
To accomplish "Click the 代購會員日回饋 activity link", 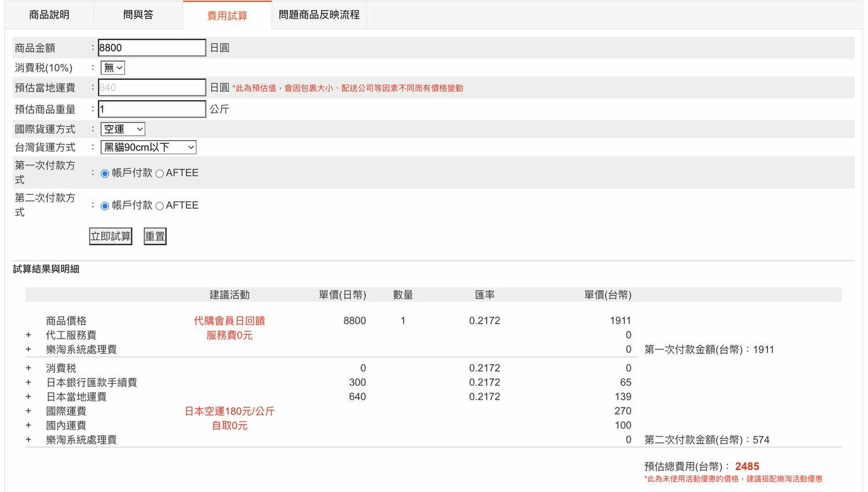I will pyautogui.click(x=230, y=321).
